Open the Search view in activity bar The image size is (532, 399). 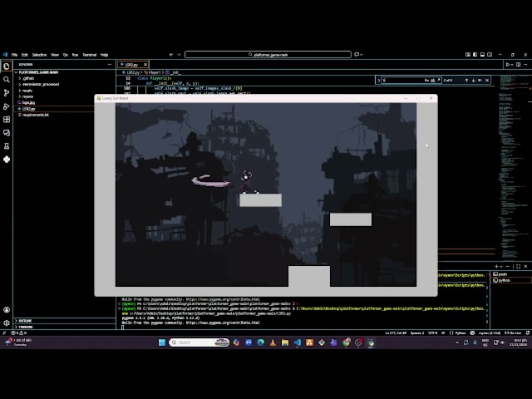click(x=7, y=80)
